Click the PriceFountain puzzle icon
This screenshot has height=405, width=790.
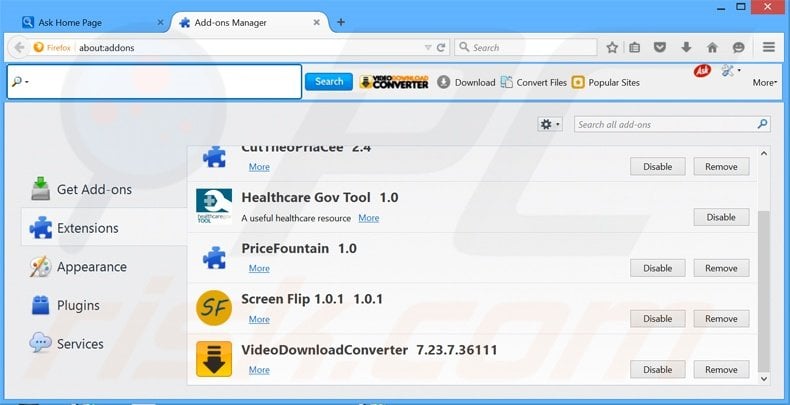point(214,257)
